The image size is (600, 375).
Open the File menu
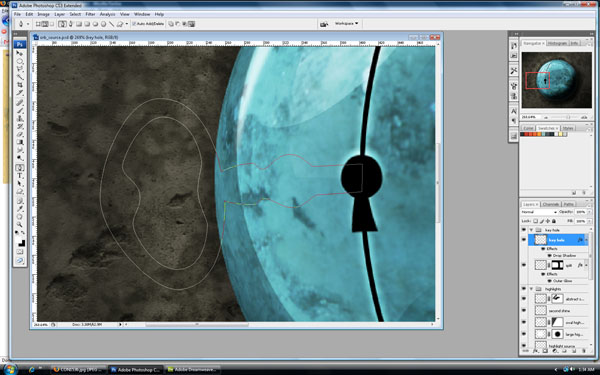17,14
